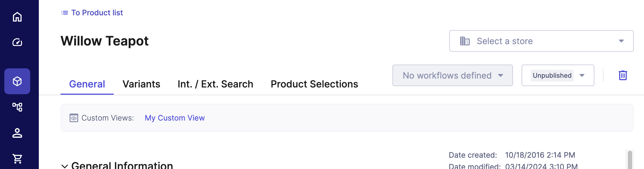Delete product with trash icon
Screen dimensions: 644x169
[623, 75]
